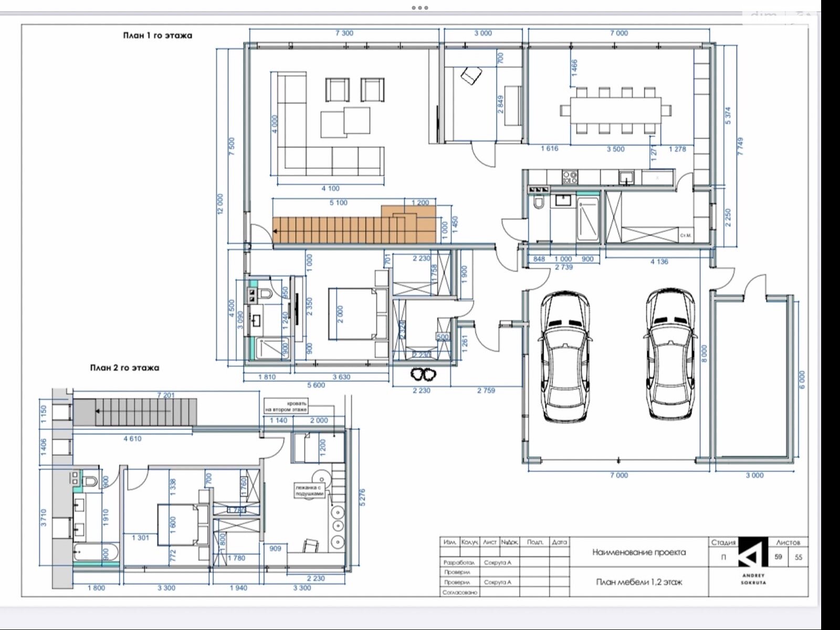Click the '5 276' vertical dimension label
Screen dimensions: 840x630
click(362, 498)
